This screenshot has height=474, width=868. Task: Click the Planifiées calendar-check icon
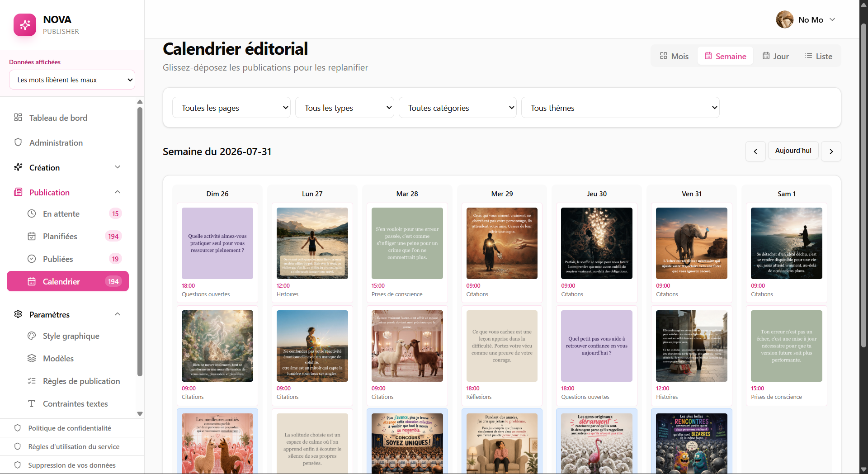(32, 236)
